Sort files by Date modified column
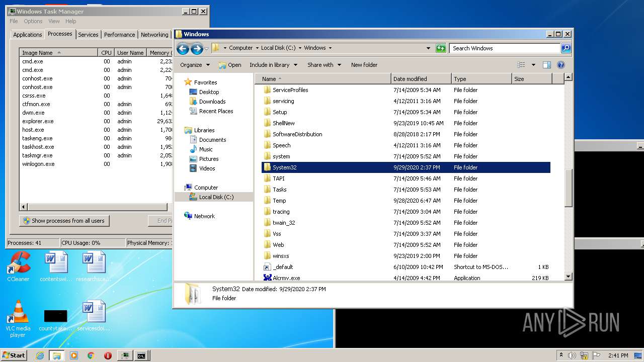The height and width of the screenshot is (362, 644). click(421, 79)
